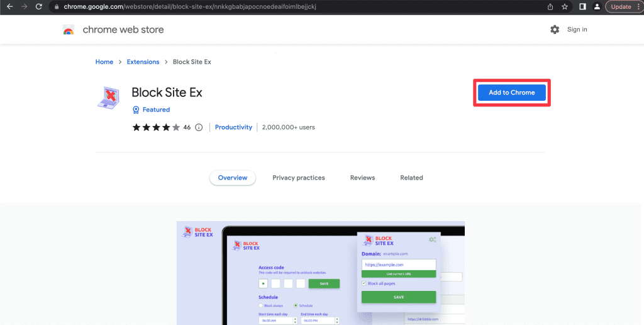Open the Chrome profile avatar icon
The image size is (644, 325).
597,6
